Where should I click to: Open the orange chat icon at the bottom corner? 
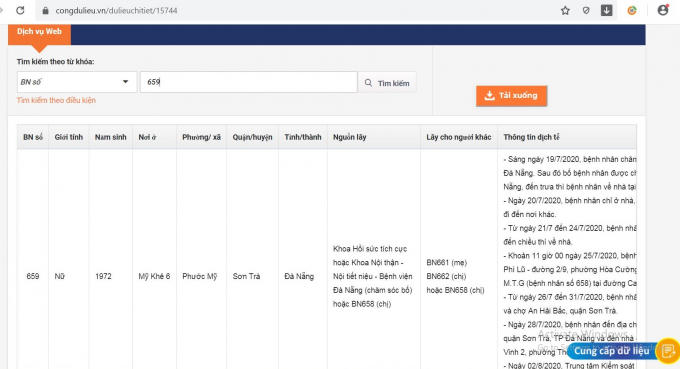coord(668,350)
